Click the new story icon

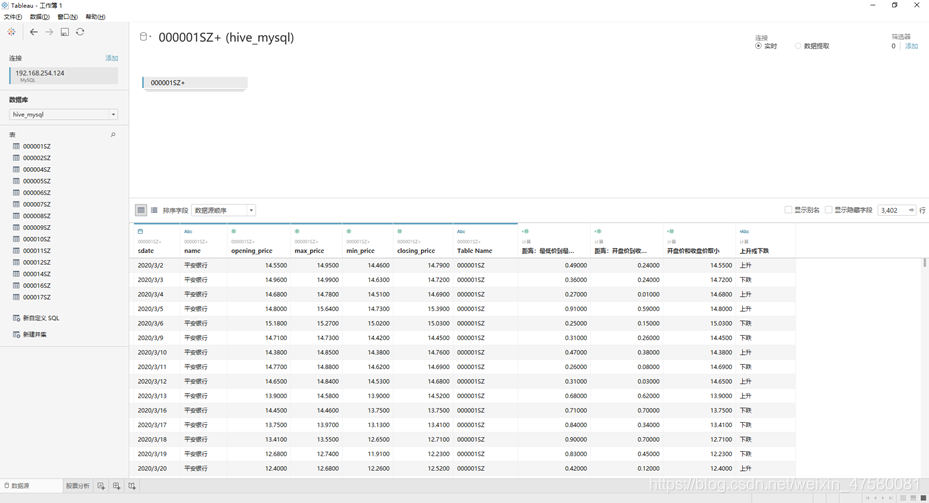(132, 486)
